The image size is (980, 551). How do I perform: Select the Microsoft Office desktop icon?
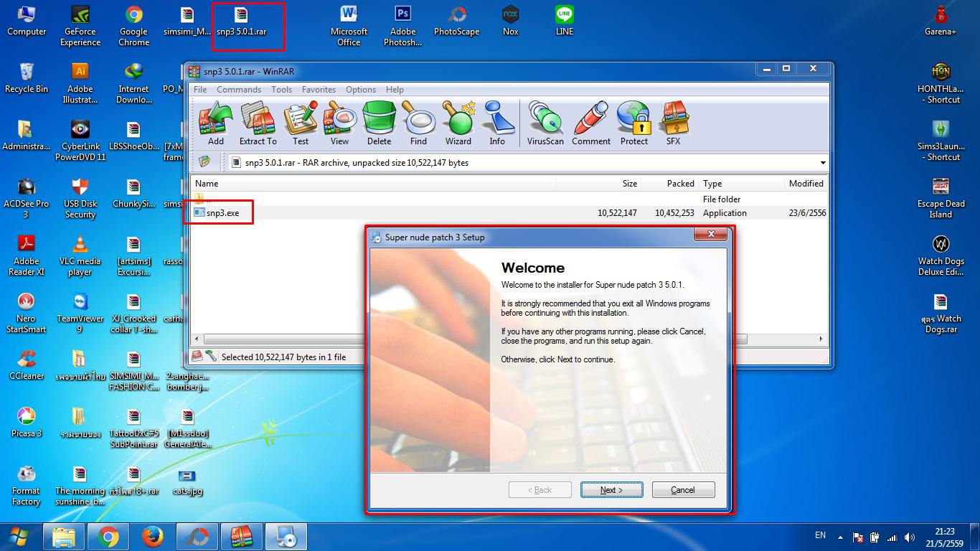coord(349,26)
